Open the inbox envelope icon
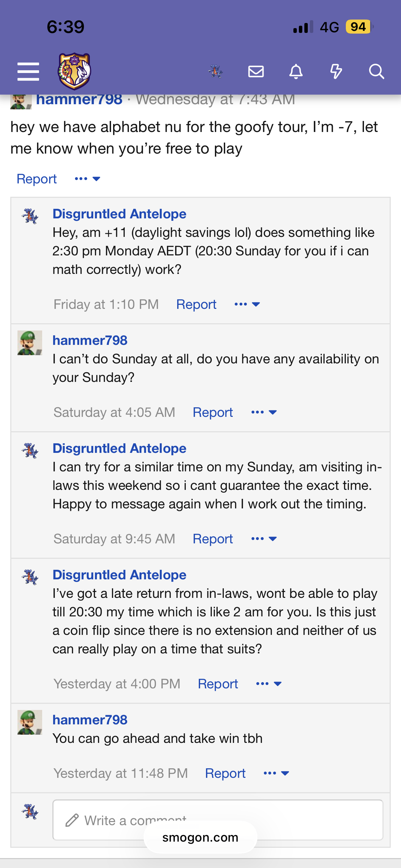Screen dimensions: 401x868 coord(256,72)
